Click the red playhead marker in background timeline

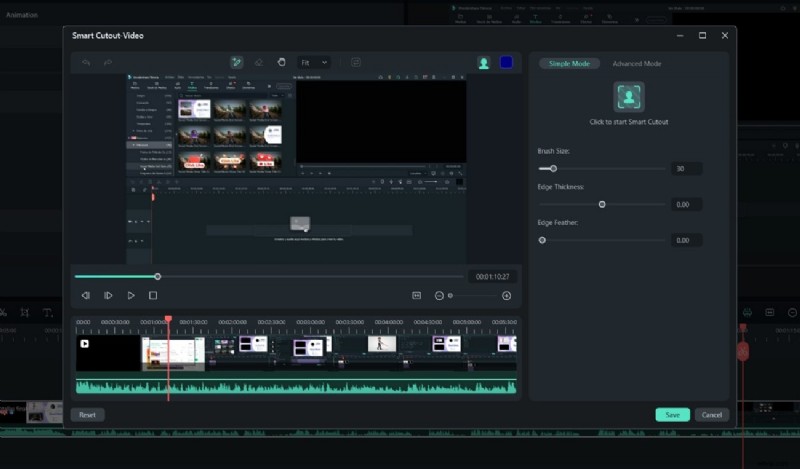[x=743, y=352]
